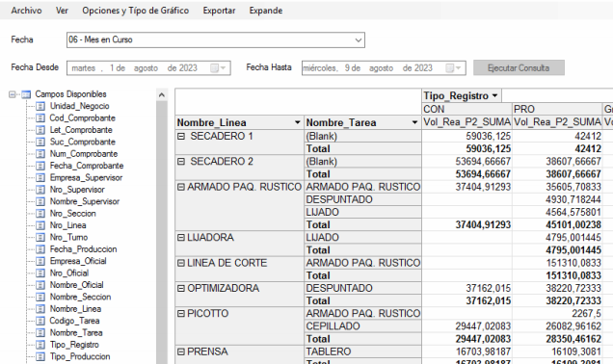The image size is (613, 364).
Task: Click the Nombre_Linea field icon in tree
Action: click(x=40, y=308)
